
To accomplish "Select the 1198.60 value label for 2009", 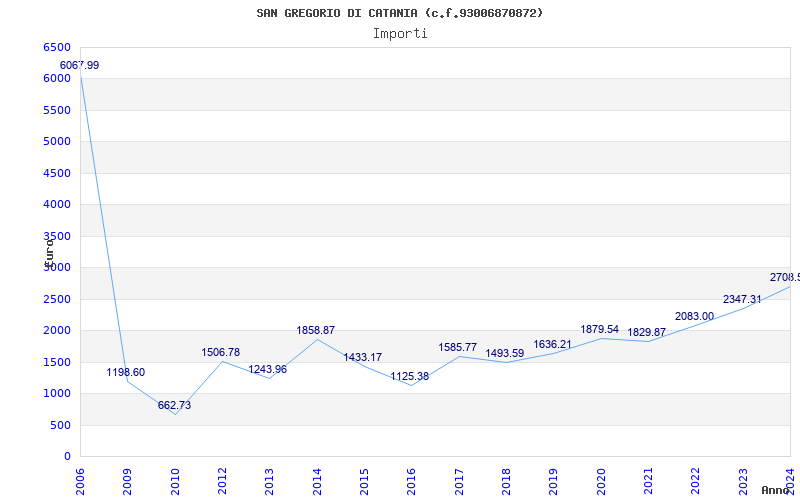I will tap(126, 373).
